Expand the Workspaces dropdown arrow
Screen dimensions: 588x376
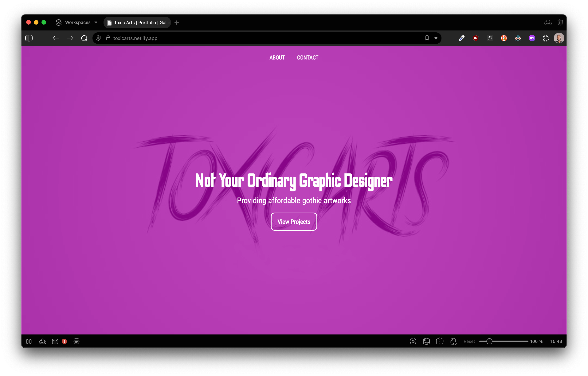(96, 22)
